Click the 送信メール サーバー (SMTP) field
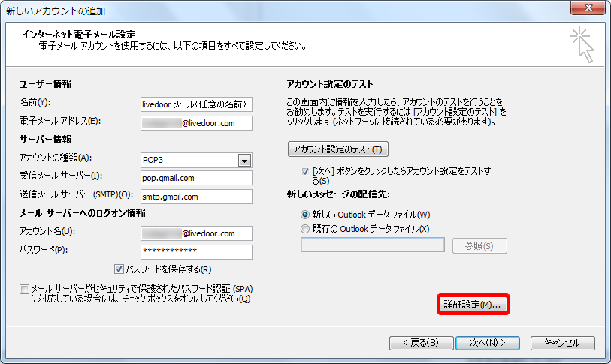The width and height of the screenshot is (611, 364). point(196,197)
